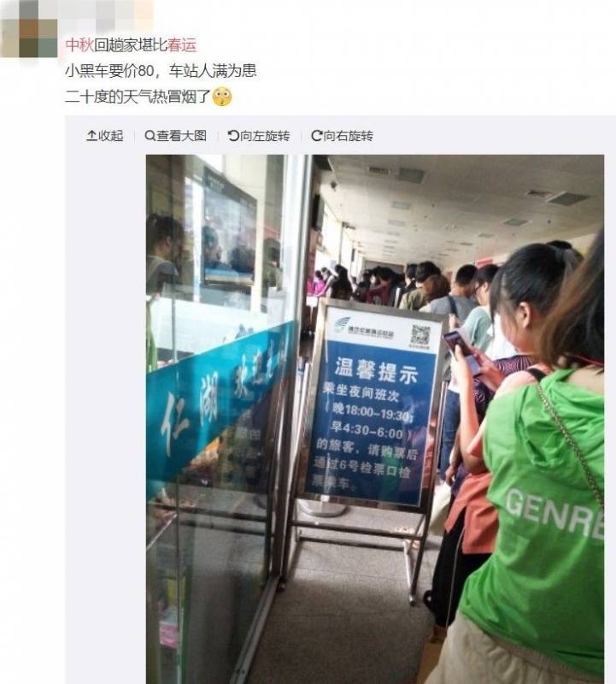Viewport: 616px width, 684px height.
Task: Click the QR code on the blue sign
Action: click(x=419, y=334)
